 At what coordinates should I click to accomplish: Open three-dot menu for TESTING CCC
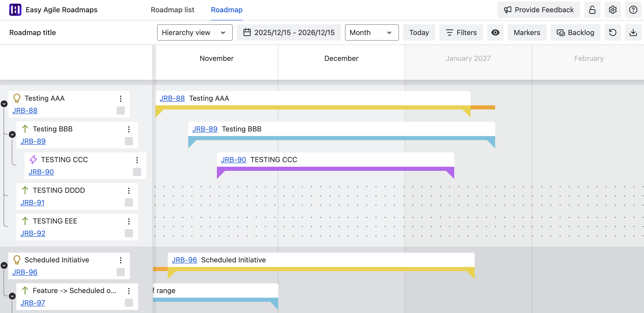tap(137, 160)
